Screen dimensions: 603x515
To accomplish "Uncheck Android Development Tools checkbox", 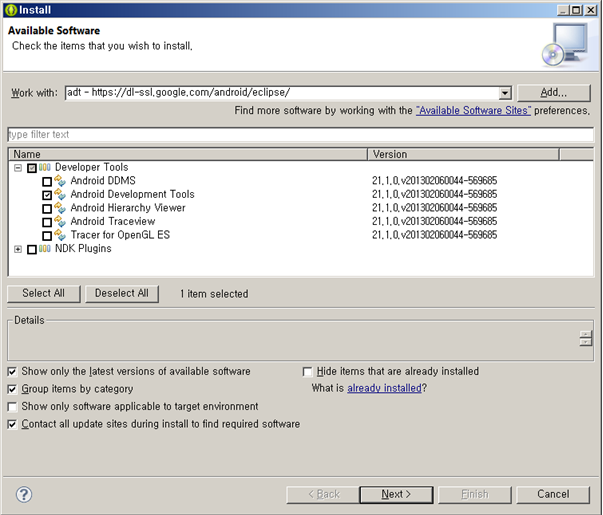I will (x=47, y=195).
